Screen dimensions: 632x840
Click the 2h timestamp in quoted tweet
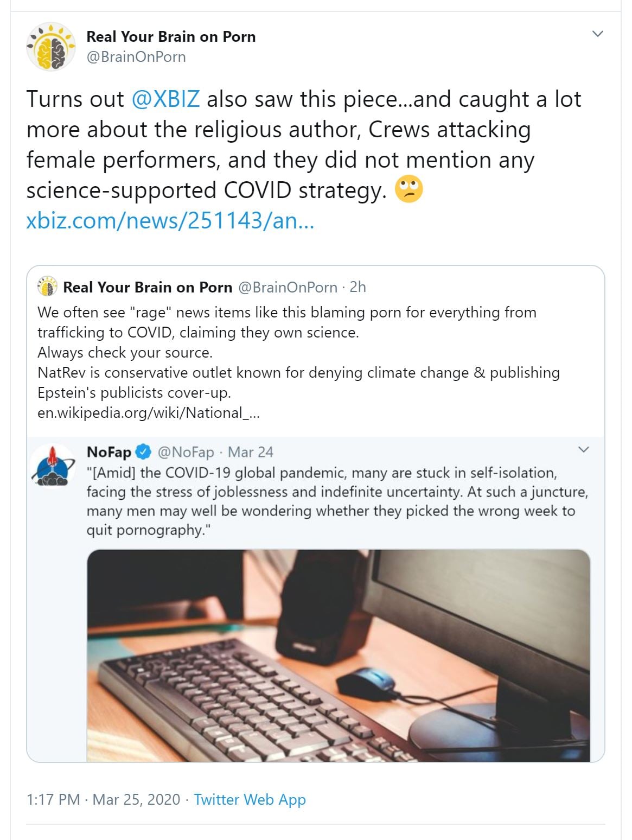(358, 287)
